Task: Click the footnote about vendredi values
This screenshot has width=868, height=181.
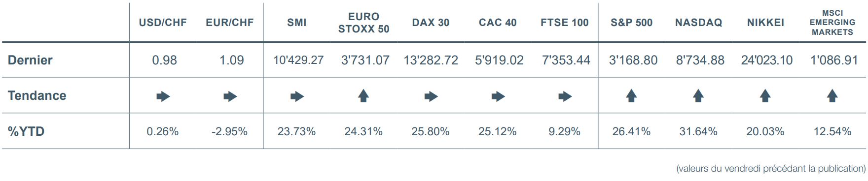Action: tap(771, 169)
